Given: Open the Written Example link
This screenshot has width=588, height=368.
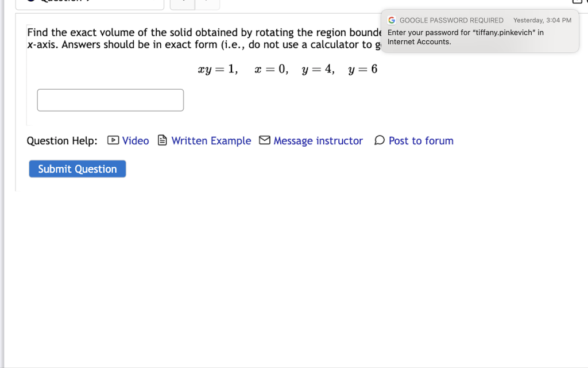Looking at the screenshot, I should [x=211, y=140].
